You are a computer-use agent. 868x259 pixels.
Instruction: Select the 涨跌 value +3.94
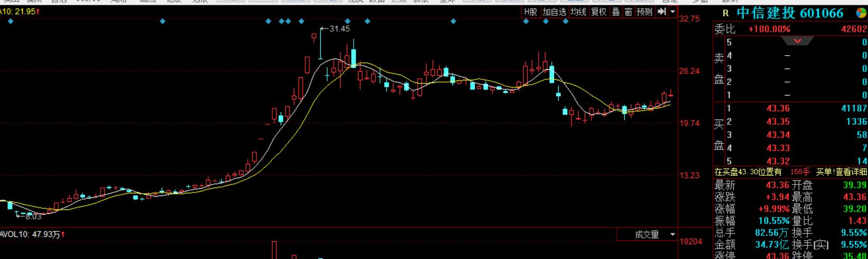click(x=777, y=197)
